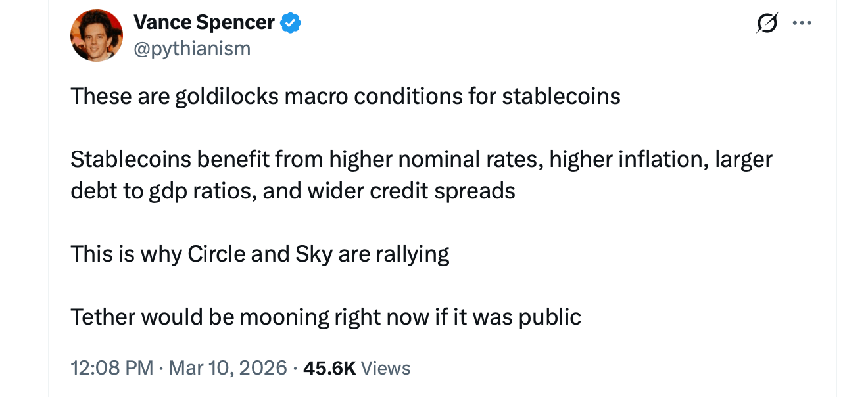Click the three-dot ellipsis icon
868x397 pixels.
point(803,22)
